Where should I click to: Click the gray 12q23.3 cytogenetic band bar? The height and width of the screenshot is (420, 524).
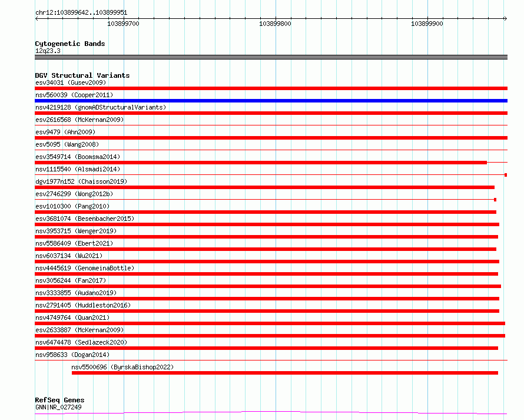pos(271,57)
